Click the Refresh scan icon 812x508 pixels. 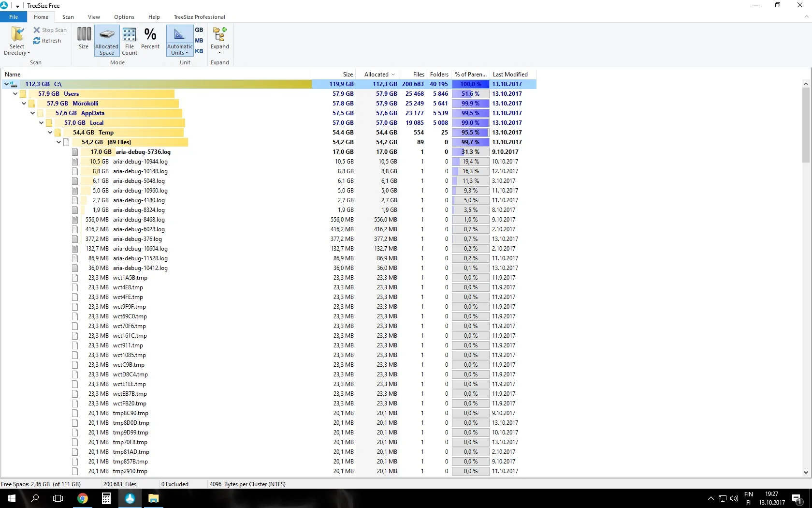37,41
